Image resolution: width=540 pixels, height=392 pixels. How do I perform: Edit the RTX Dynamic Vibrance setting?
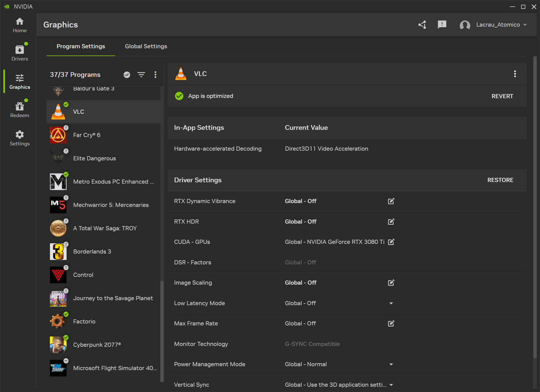pos(391,201)
